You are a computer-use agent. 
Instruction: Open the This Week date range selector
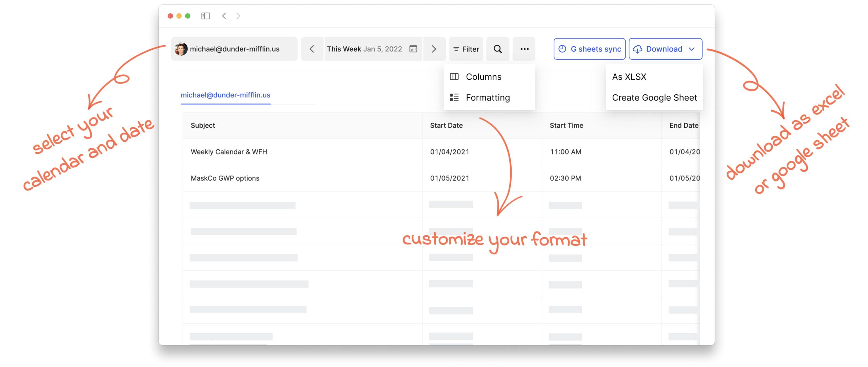point(373,49)
